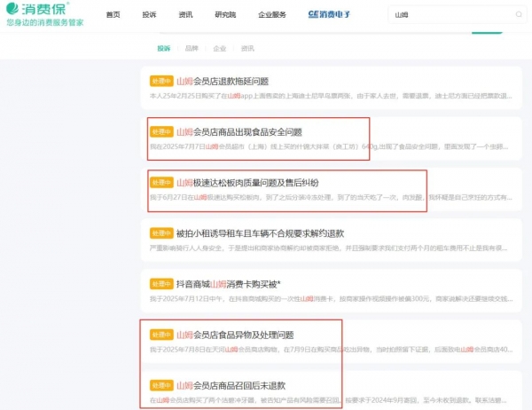Viewport: 532px width, 410px height.
Task: Click the description starting 我于6月27日在山姆极速达
Action: [331, 197]
